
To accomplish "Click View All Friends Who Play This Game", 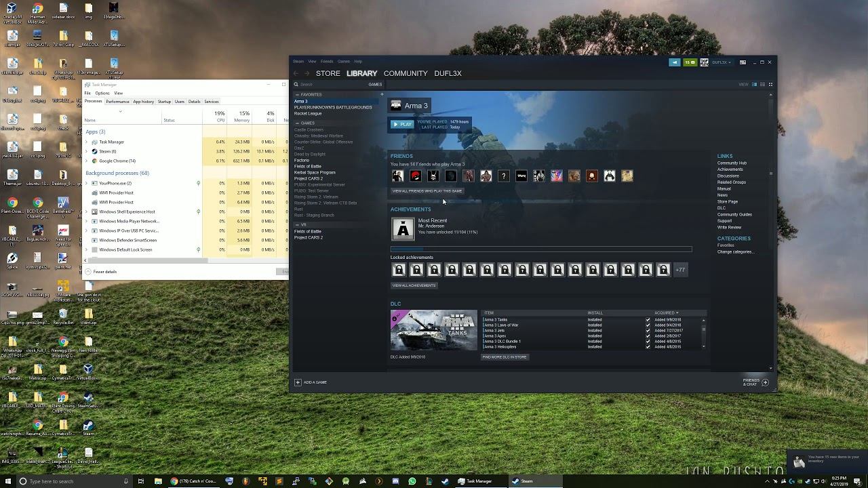I will click(x=427, y=191).
